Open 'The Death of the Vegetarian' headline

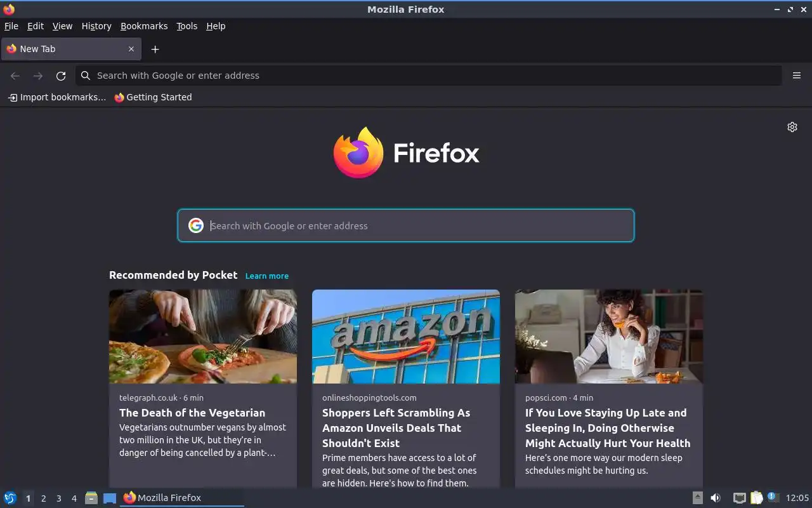coord(192,413)
